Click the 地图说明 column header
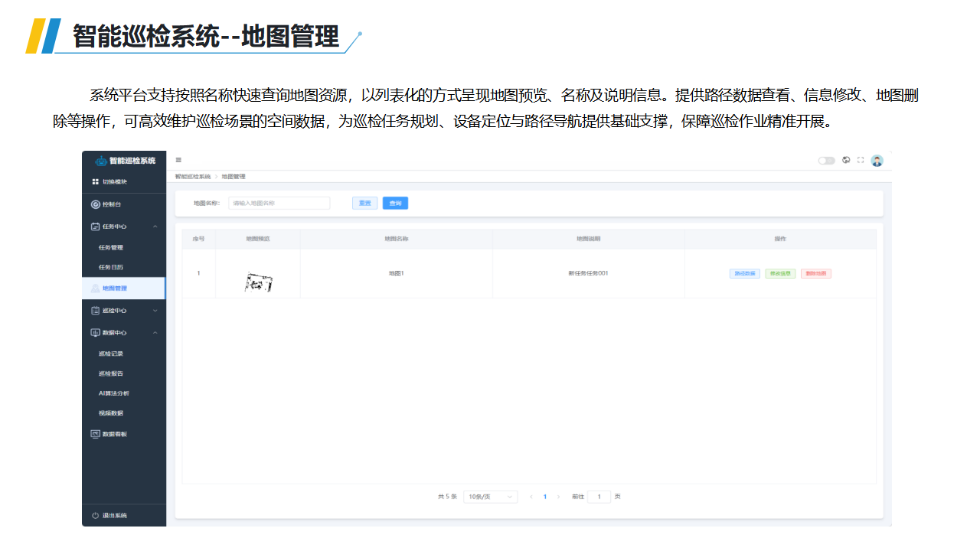This screenshot has width=980, height=551. coord(588,239)
